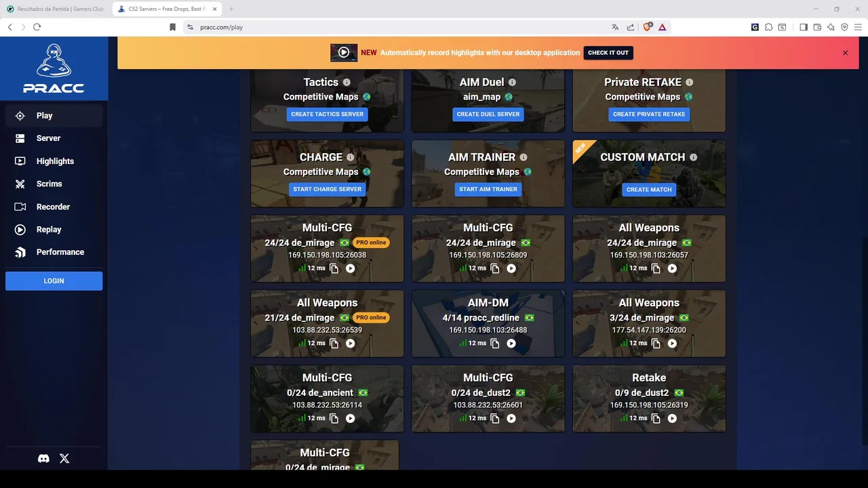This screenshot has height=488, width=868.
Task: Join server 169.150.198.105:26809 via play icon
Action: click(511, 268)
